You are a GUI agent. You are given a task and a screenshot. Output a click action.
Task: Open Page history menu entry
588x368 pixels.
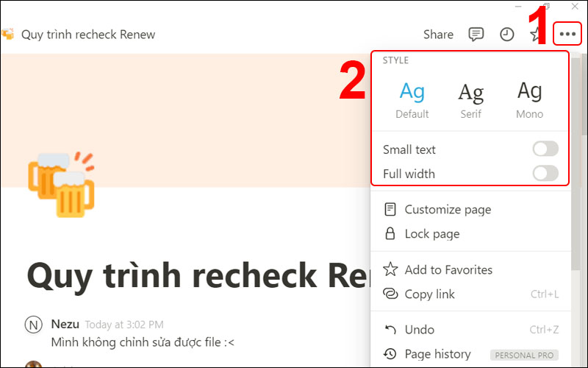tap(439, 354)
